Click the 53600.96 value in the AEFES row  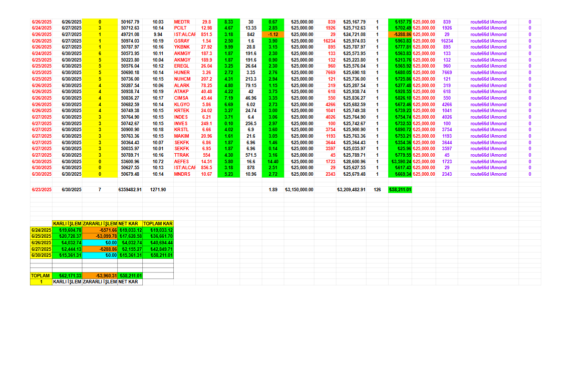click(x=130, y=162)
